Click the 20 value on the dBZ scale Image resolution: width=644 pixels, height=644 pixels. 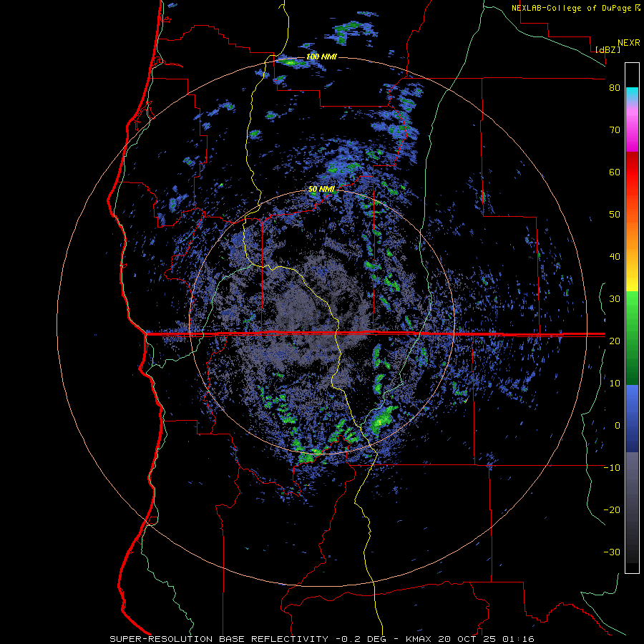[x=615, y=341]
